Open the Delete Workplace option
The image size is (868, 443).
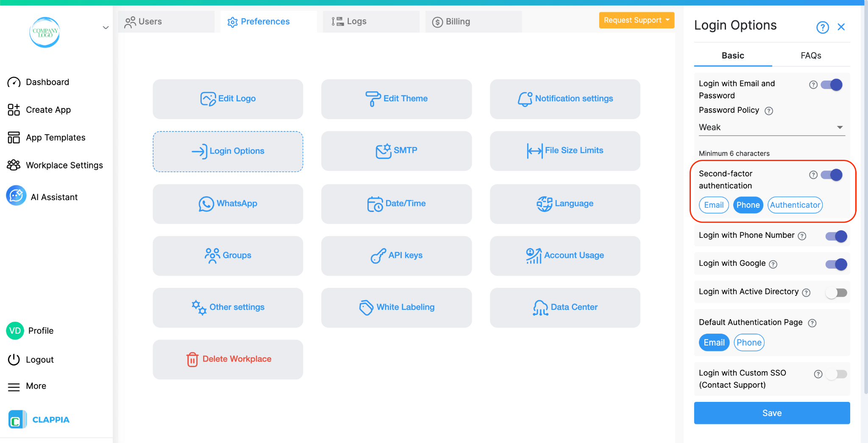(x=228, y=359)
